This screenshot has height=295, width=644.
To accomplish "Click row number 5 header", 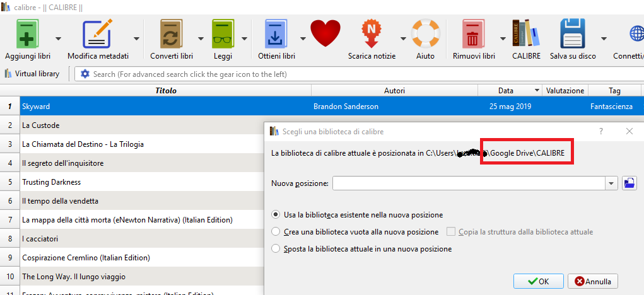I will pyautogui.click(x=10, y=182).
